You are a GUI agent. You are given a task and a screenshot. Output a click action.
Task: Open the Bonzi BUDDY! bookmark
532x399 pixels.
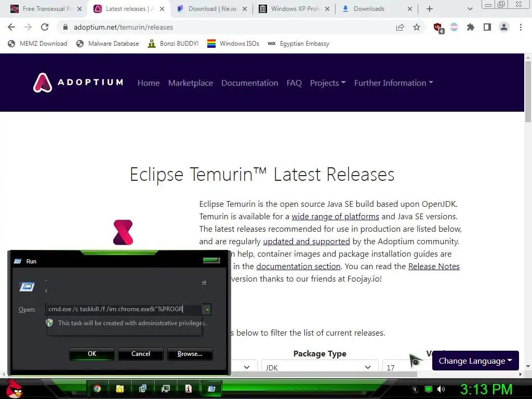[x=173, y=44]
